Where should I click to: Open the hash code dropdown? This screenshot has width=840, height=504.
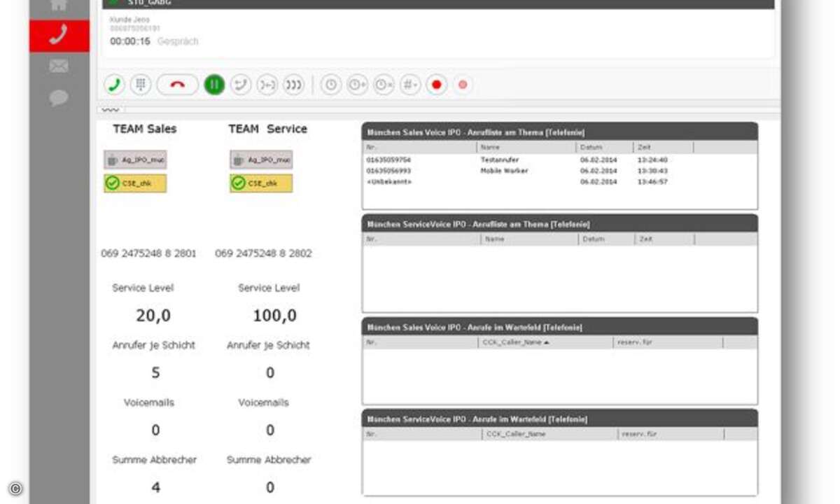[x=410, y=85]
